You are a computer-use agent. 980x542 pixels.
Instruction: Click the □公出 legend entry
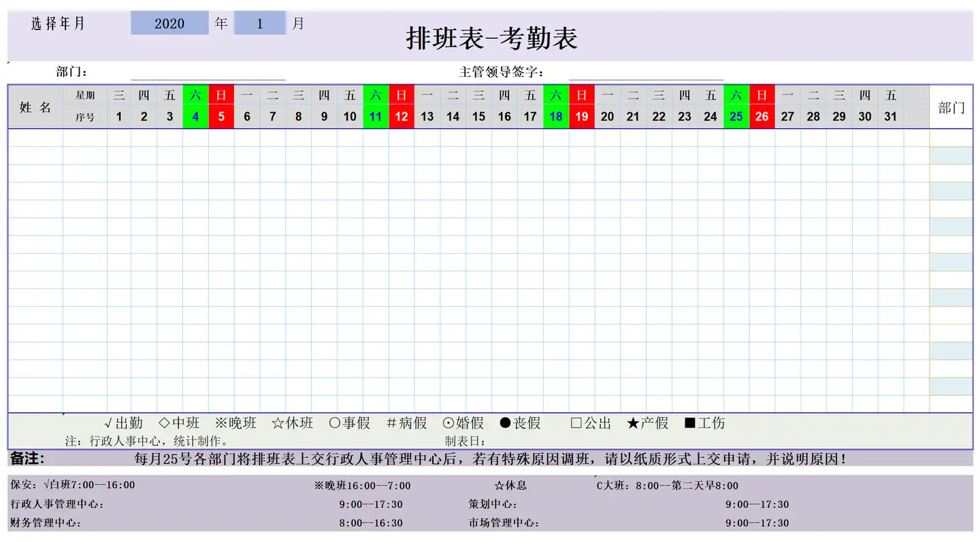tap(591, 424)
